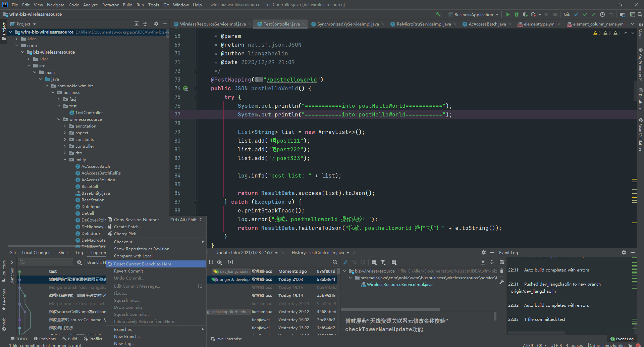Collapse biz-wirelessresource node in commit details
This screenshot has width=644, height=347.
pyautogui.click(x=344, y=271)
